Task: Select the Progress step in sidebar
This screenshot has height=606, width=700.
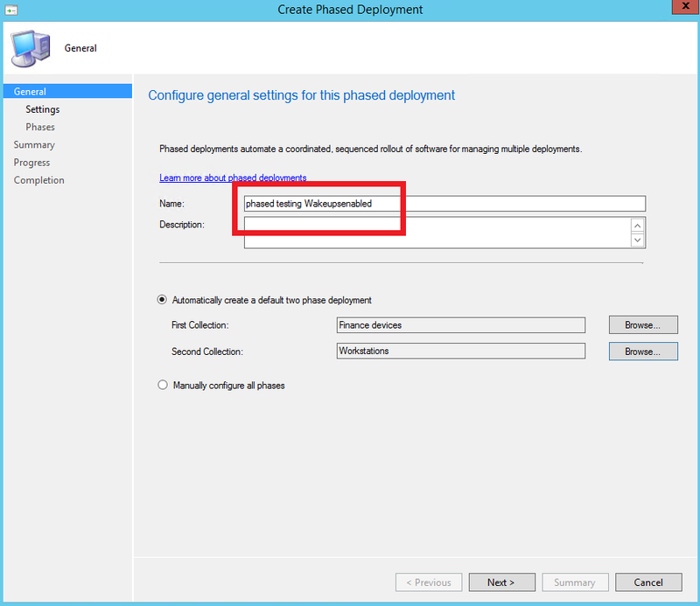Action: pyautogui.click(x=32, y=163)
